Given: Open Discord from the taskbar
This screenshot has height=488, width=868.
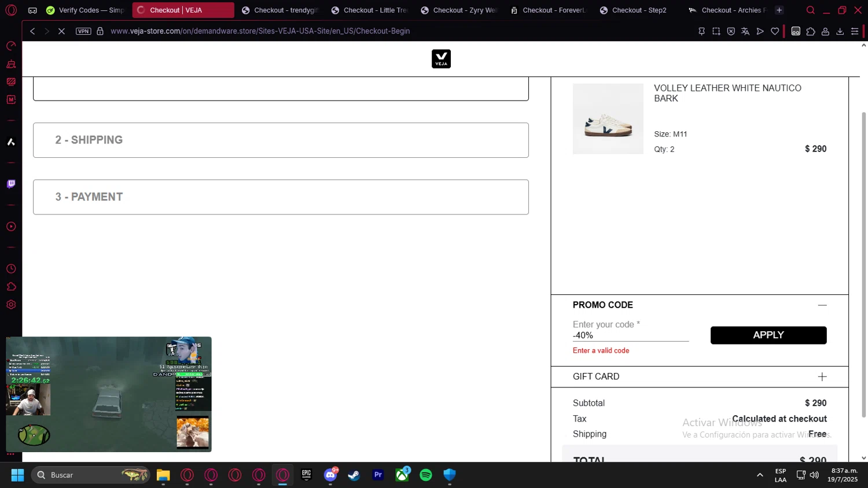Looking at the screenshot, I should (x=330, y=475).
